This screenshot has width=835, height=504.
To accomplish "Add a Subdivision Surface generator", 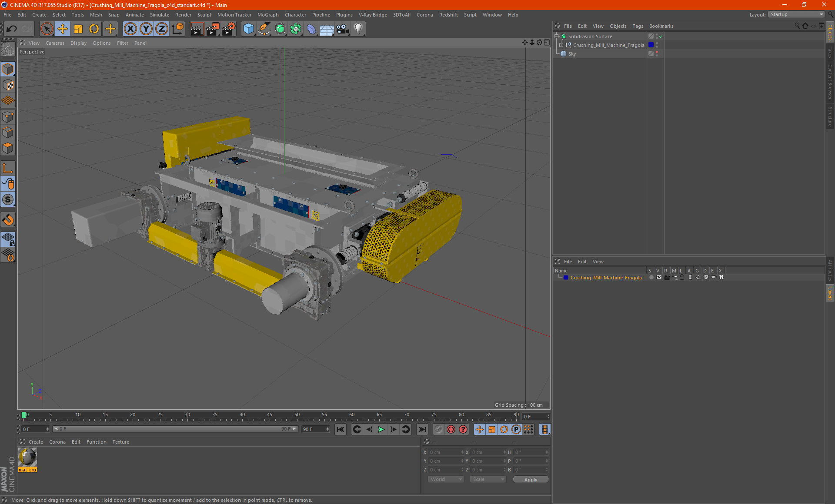I will 280,29.
